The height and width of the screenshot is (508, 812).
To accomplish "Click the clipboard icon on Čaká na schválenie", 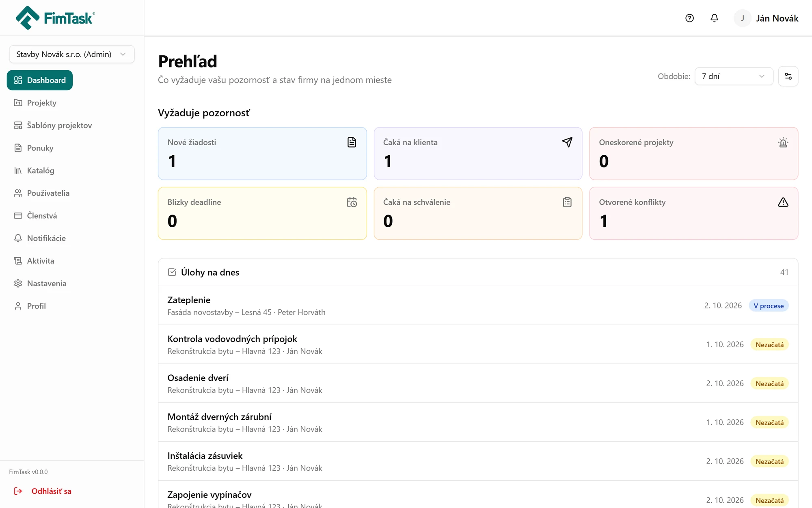I will (567, 202).
